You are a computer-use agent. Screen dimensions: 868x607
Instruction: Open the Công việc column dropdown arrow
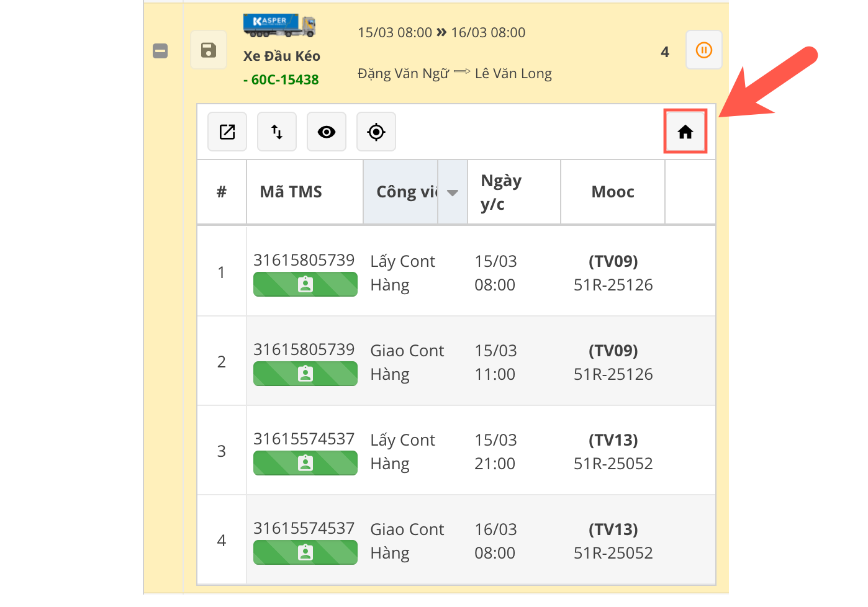[453, 192]
